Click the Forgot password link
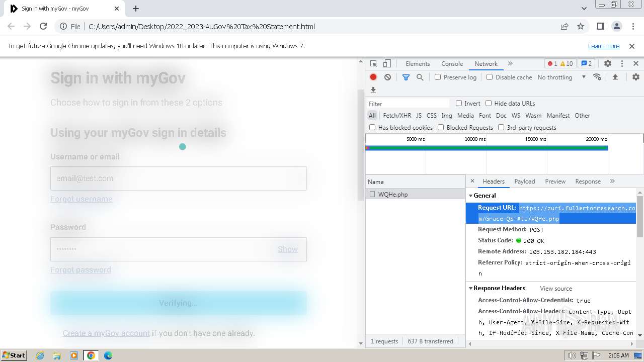The width and height of the screenshot is (644, 362). (x=80, y=269)
